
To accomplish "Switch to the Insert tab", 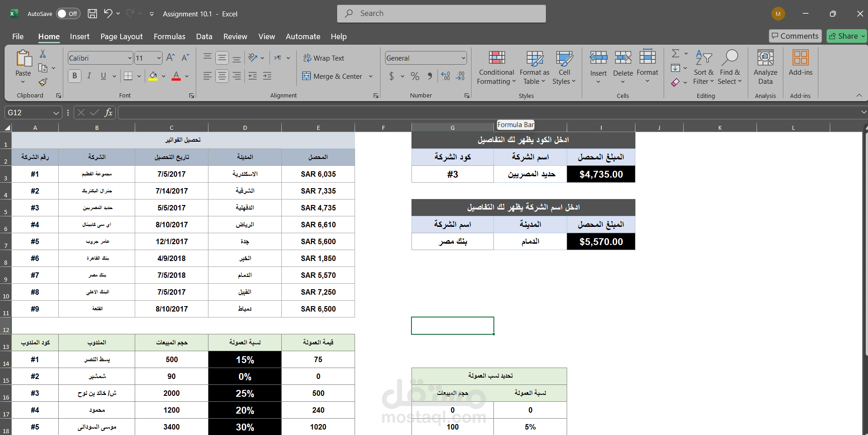I will click(80, 36).
